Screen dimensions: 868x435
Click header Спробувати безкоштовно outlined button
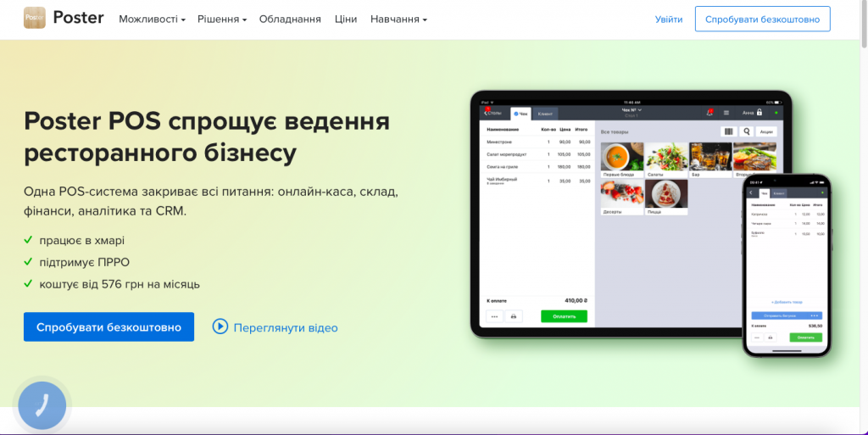[762, 19]
